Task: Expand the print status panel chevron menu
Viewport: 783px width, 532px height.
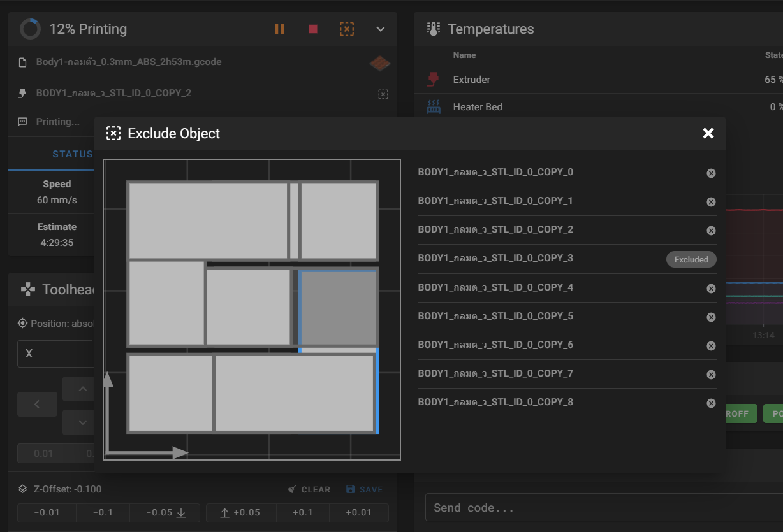Action: click(381, 29)
